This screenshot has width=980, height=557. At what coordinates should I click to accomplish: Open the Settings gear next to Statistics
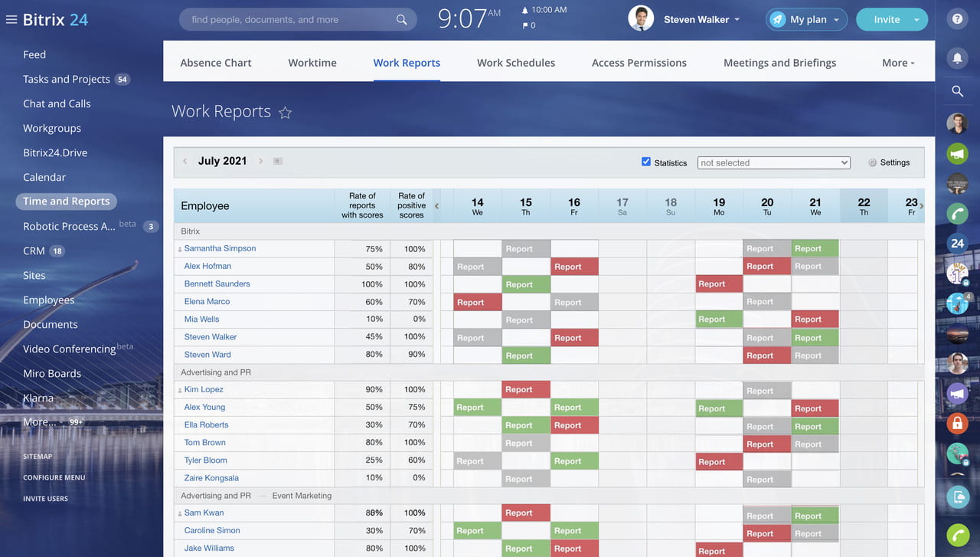tap(871, 162)
